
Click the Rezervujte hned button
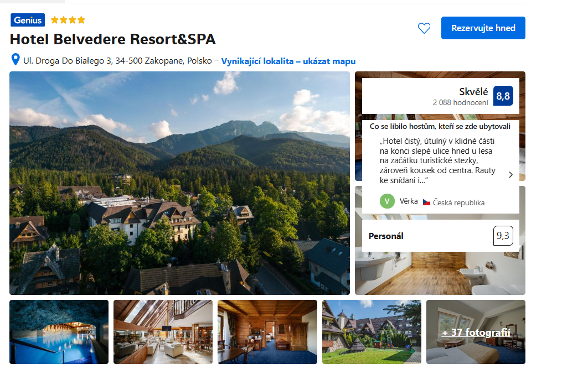(483, 28)
